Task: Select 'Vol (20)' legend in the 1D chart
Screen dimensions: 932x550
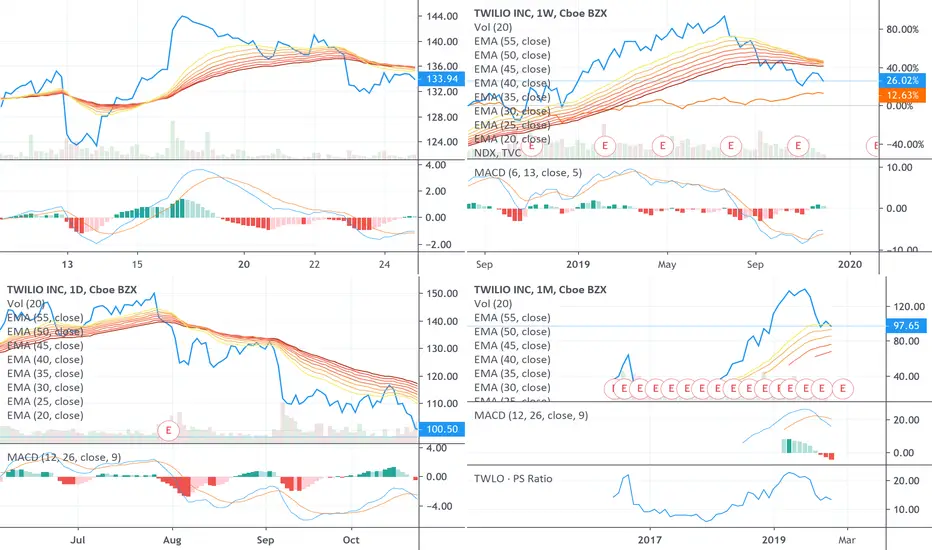Action: 26,304
